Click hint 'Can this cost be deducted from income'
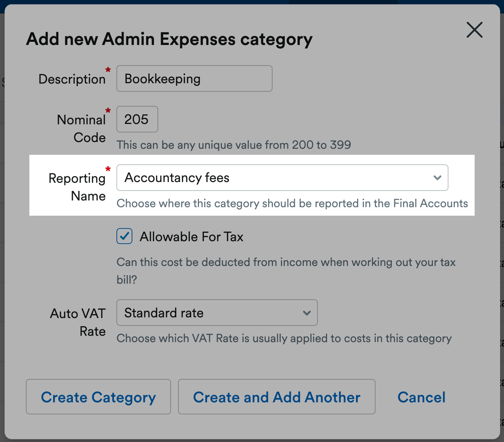Image resolution: width=504 pixels, height=442 pixels. [x=286, y=271]
